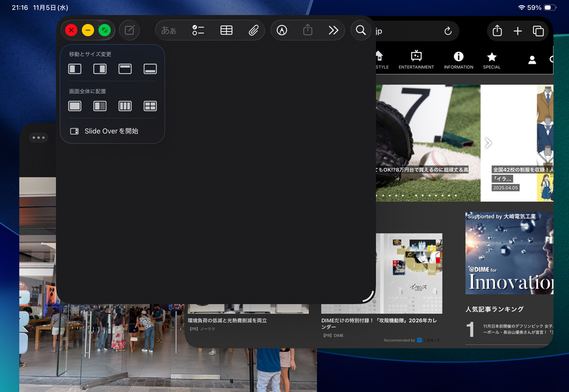Viewport: 569px width, 392px height.
Task: Choose the three-column screen arrangement
Action: pyautogui.click(x=125, y=106)
